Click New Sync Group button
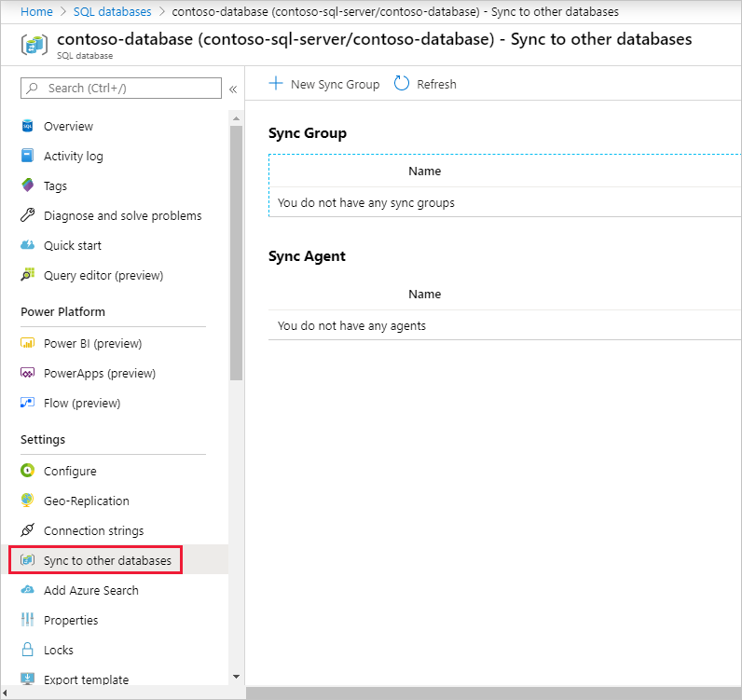Screen dimensions: 742x700 tap(324, 85)
